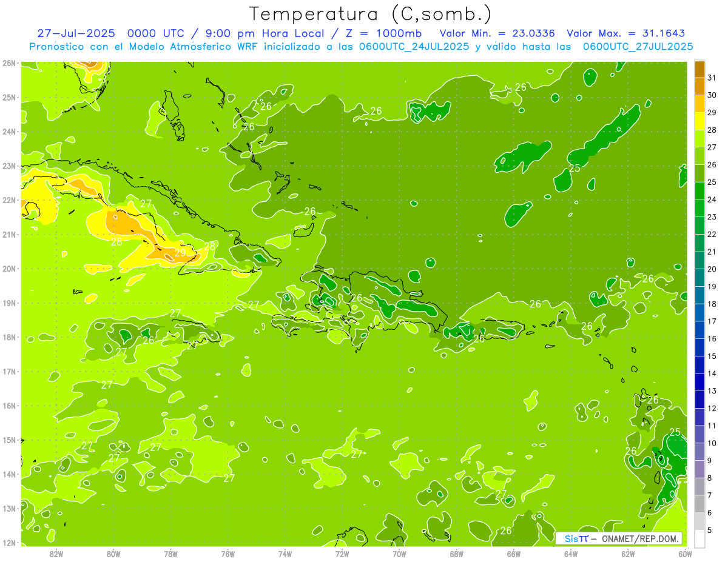Click the "12N" latitude axis label
Viewport: 728px width, 562px height.
pyautogui.click(x=8, y=543)
